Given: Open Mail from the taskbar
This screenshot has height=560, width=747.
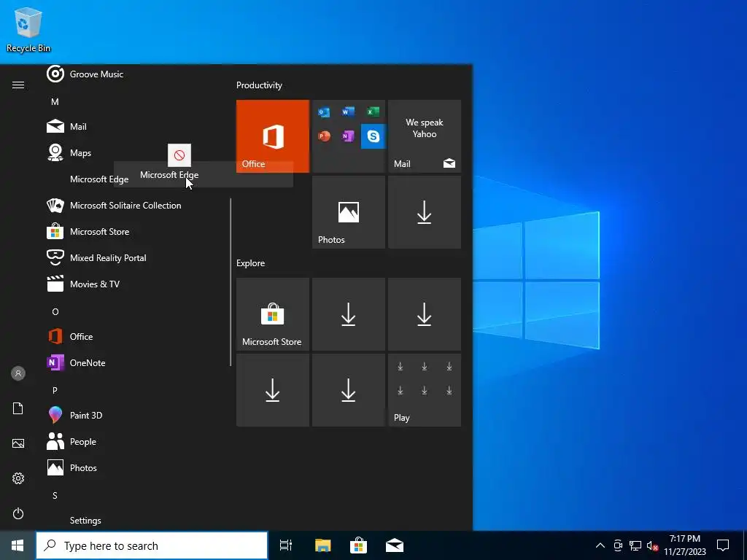Looking at the screenshot, I should pos(395,545).
